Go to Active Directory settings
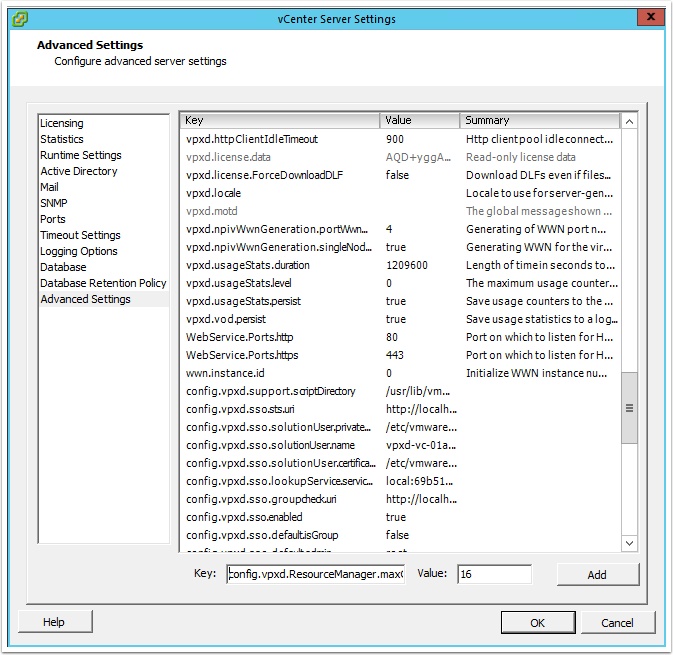 pyautogui.click(x=79, y=171)
